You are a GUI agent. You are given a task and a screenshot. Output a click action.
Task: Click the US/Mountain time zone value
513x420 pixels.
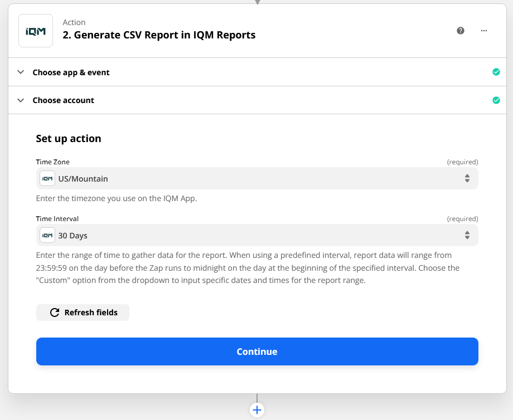coord(83,179)
